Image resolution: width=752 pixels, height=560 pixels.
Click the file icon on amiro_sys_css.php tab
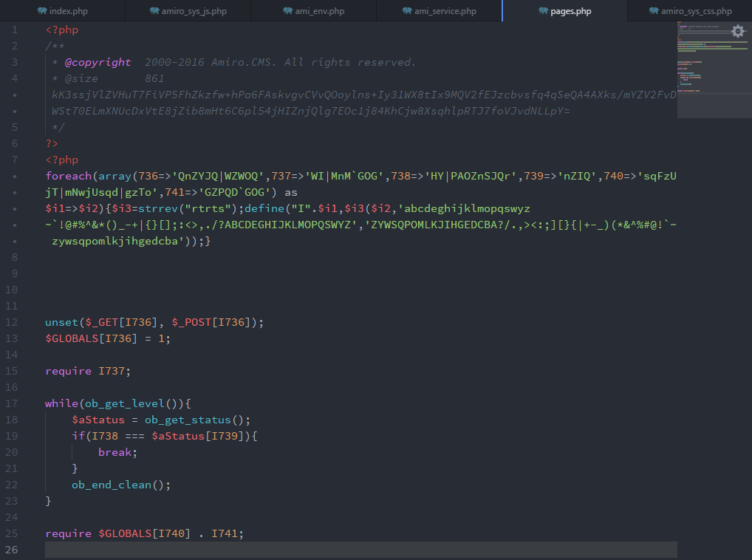coord(653,11)
